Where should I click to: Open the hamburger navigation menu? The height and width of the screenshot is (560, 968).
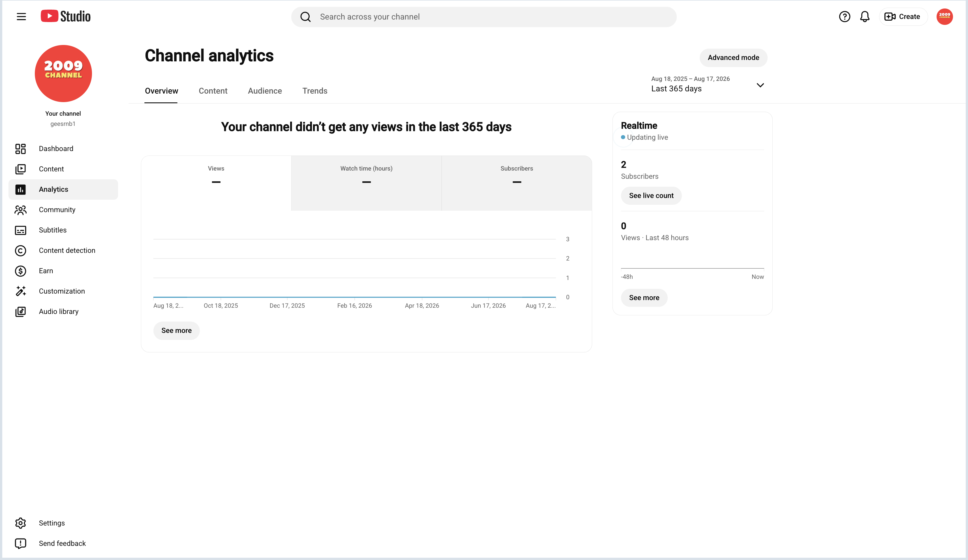(21, 16)
